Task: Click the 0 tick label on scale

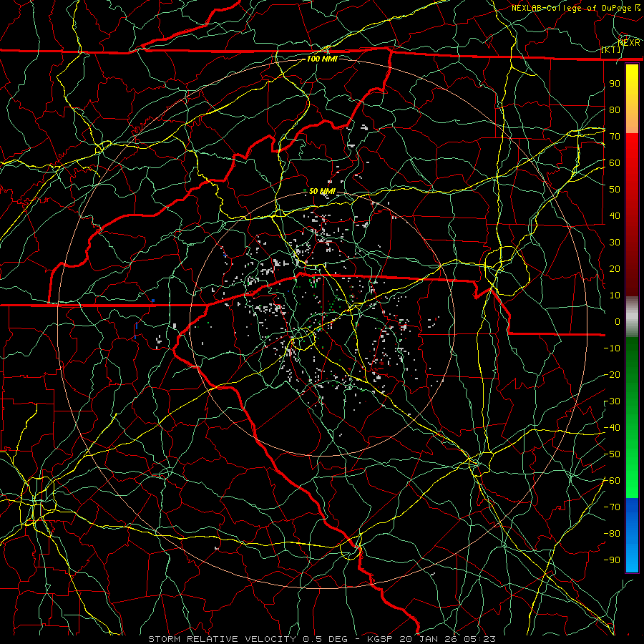Action: pyautogui.click(x=618, y=321)
